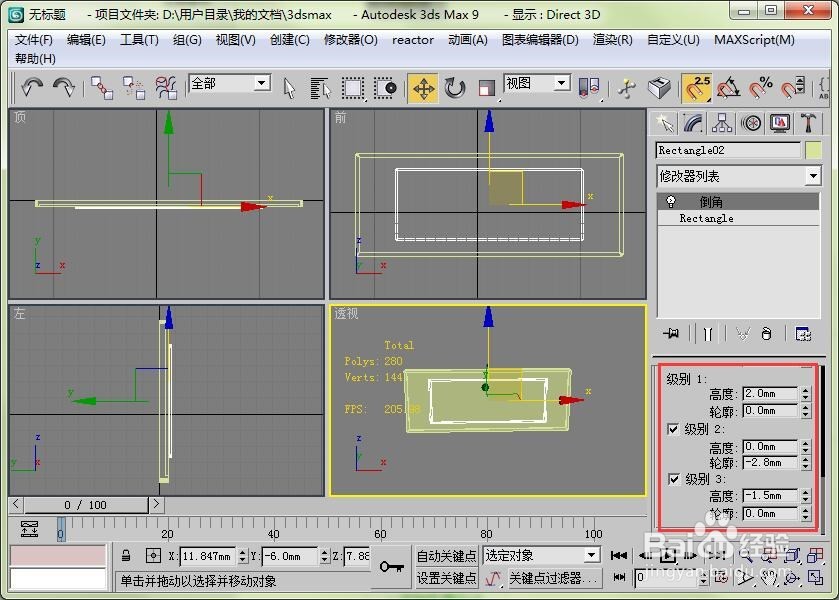Click 级别 1 高度 spinner arrows

805,394
